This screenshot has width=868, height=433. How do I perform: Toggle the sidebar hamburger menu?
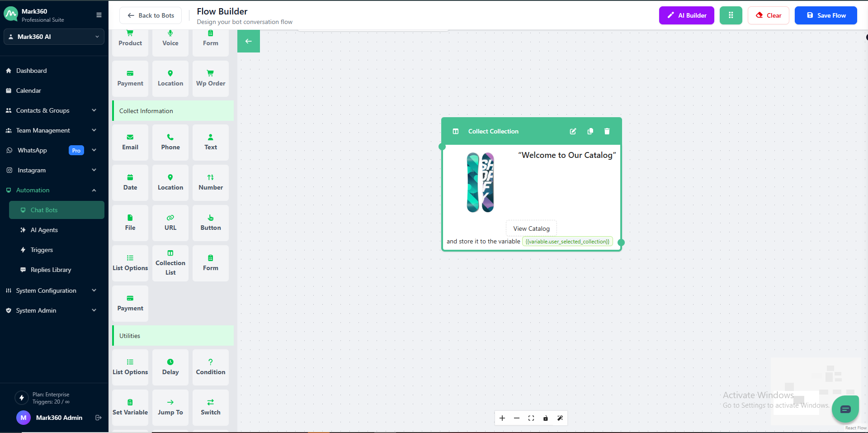tap(99, 15)
